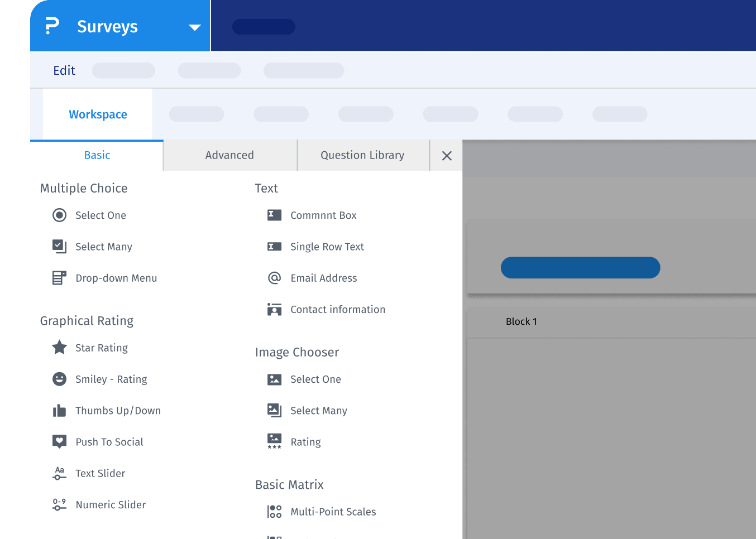Select Image Chooser Select One label
This screenshot has height=539, width=756.
[315, 379]
